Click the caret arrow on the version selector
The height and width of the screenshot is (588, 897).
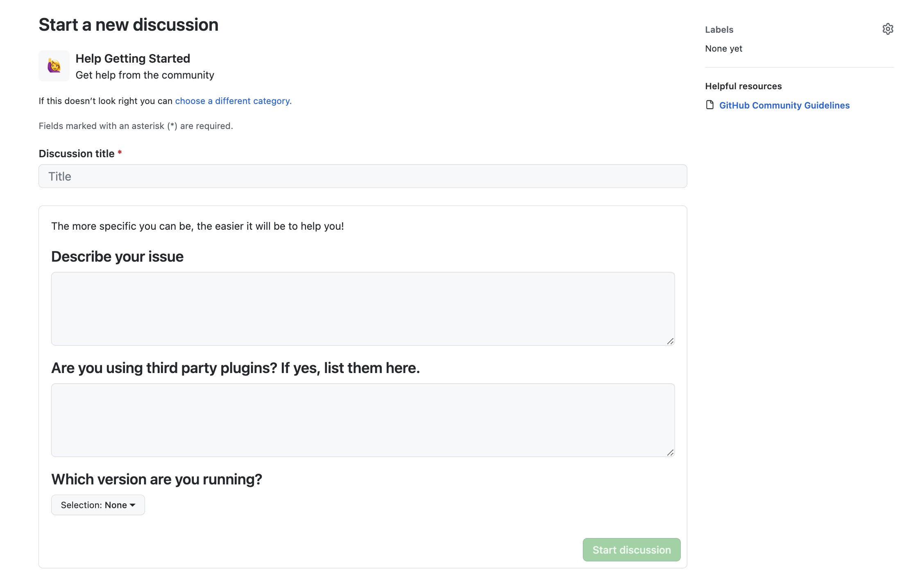point(132,505)
